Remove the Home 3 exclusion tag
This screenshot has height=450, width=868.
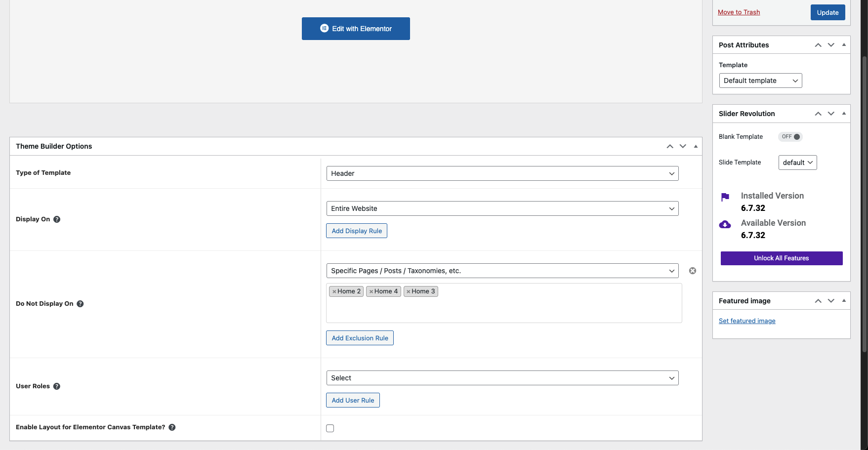409,292
